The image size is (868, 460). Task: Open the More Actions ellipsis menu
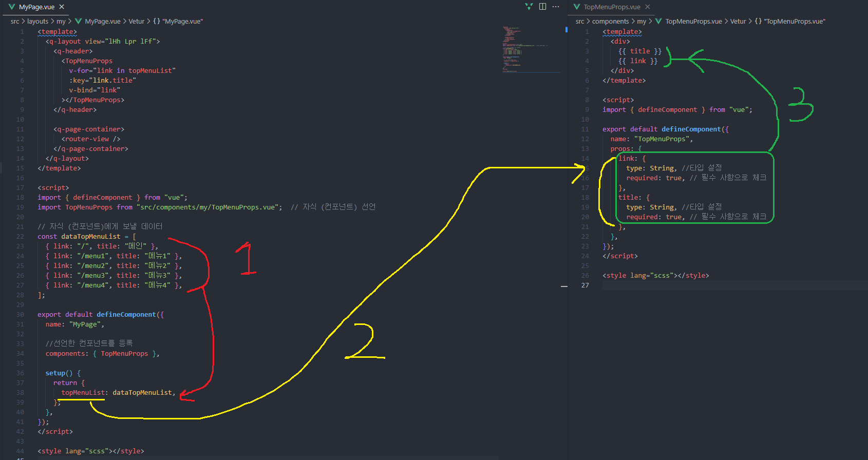click(x=556, y=7)
